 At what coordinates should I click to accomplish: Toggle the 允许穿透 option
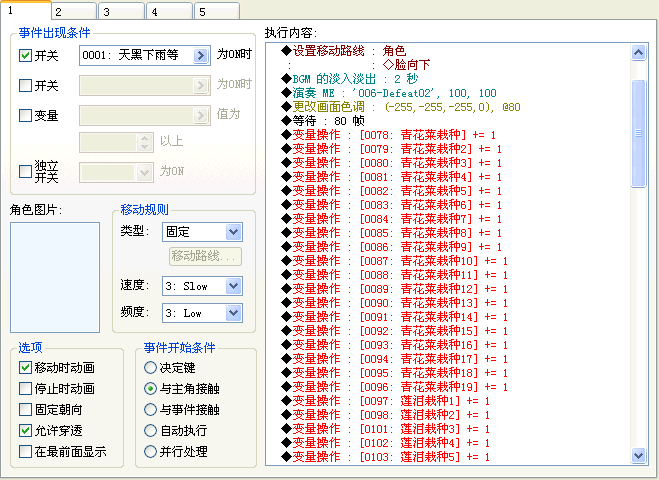pyautogui.click(x=25, y=430)
